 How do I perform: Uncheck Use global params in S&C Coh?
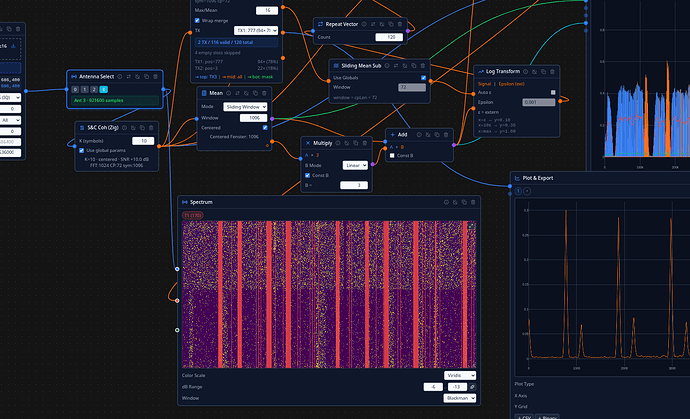point(83,150)
